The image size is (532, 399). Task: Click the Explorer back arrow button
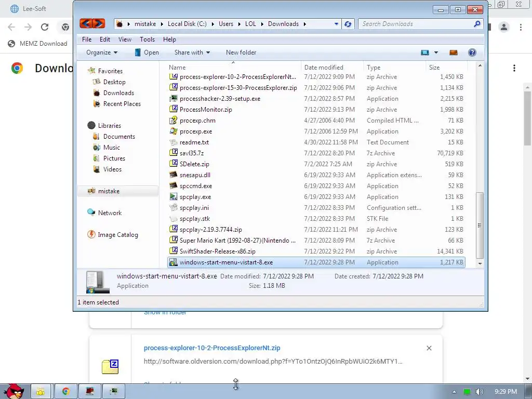point(86,23)
